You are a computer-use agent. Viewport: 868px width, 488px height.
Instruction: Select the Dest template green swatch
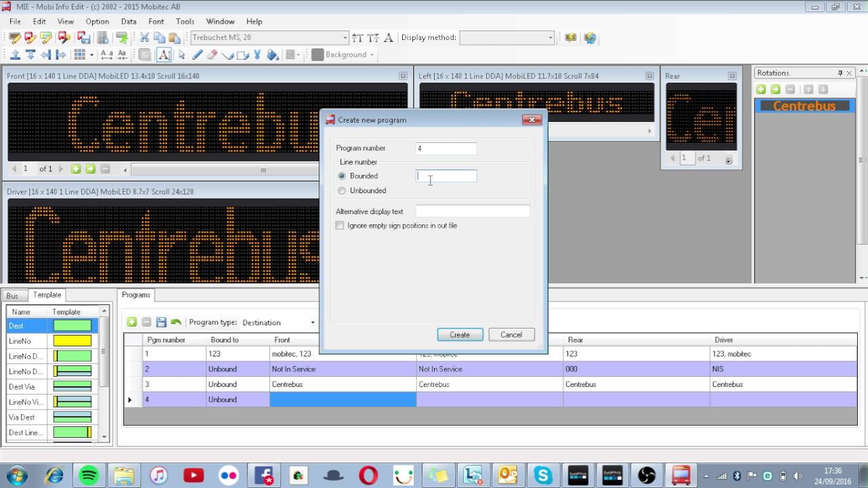72,326
